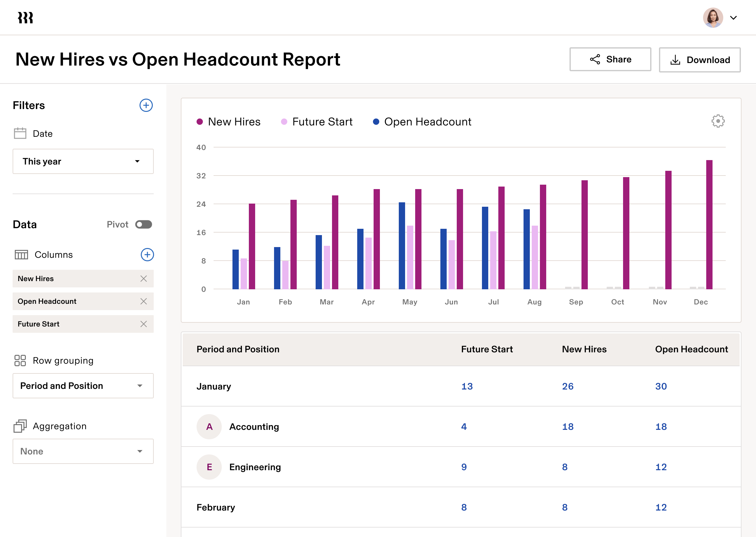Click the Open Headcount legend color dot
The height and width of the screenshot is (537, 756).
click(376, 122)
